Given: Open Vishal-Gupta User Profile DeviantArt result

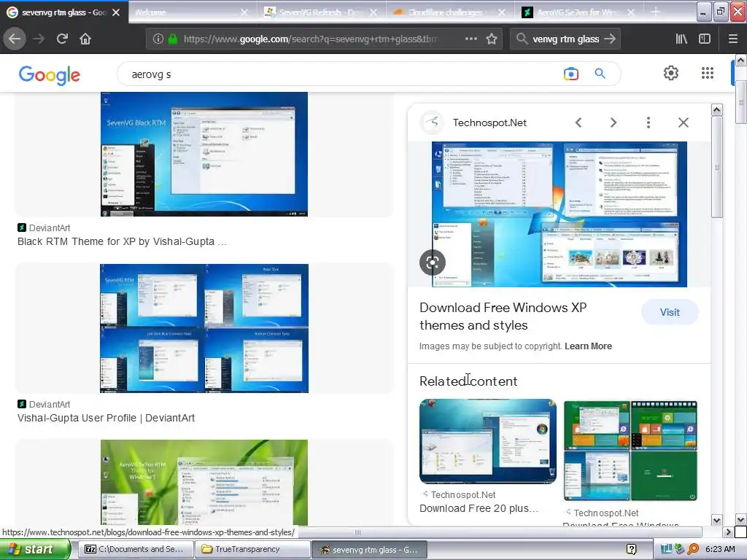Looking at the screenshot, I should pos(106,418).
